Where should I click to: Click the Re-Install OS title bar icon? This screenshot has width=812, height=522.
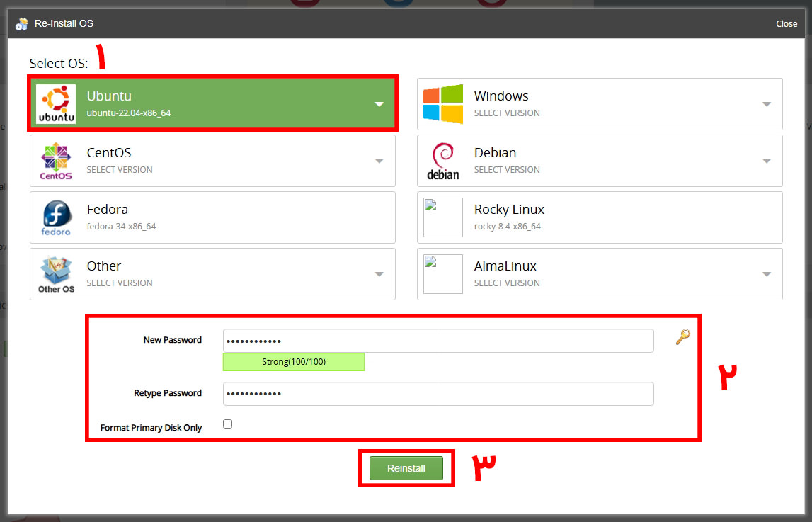22,24
